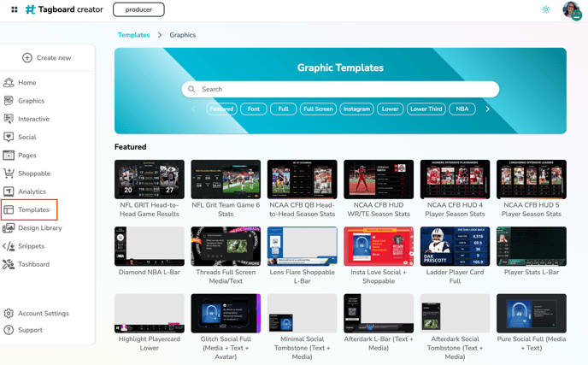The image size is (588, 365).
Task: Show next tag filters with right chevron
Action: [x=487, y=109]
